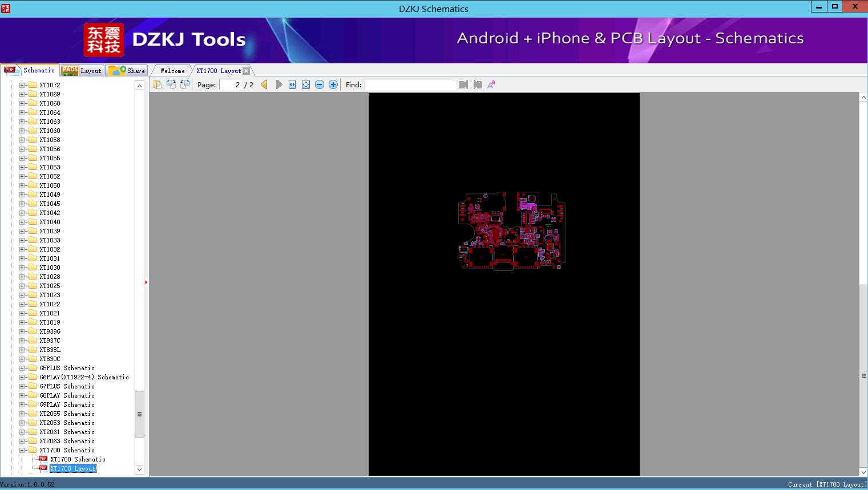Image resolution: width=868 pixels, height=490 pixels.
Task: Click the folder icon beside XT1033
Action: tap(33, 240)
